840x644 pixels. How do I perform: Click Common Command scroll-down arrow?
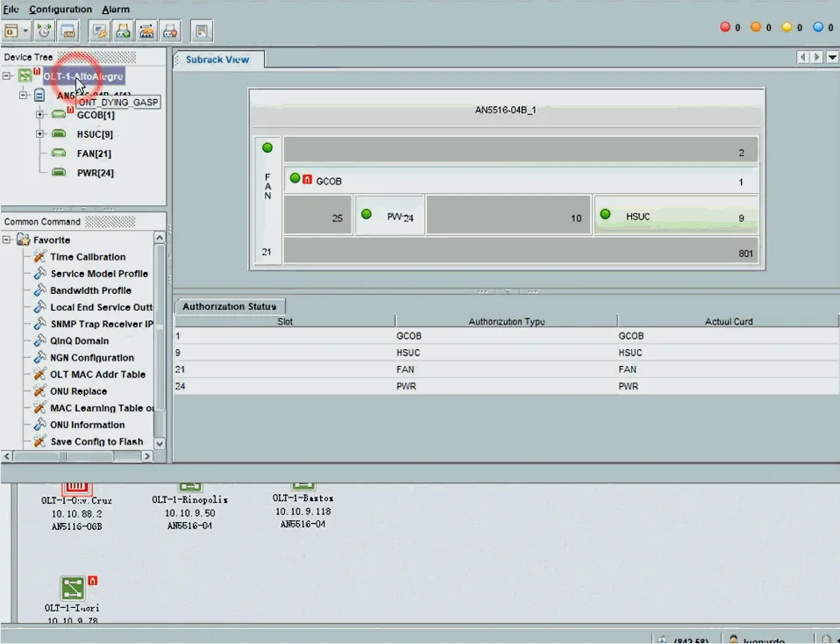tap(159, 443)
